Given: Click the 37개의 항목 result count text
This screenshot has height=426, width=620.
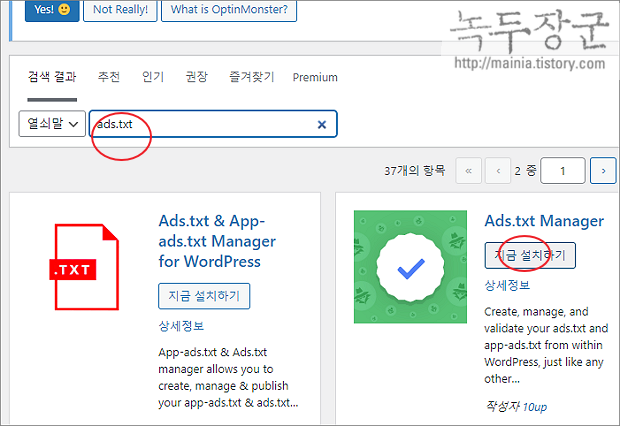Looking at the screenshot, I should pyautogui.click(x=415, y=171).
